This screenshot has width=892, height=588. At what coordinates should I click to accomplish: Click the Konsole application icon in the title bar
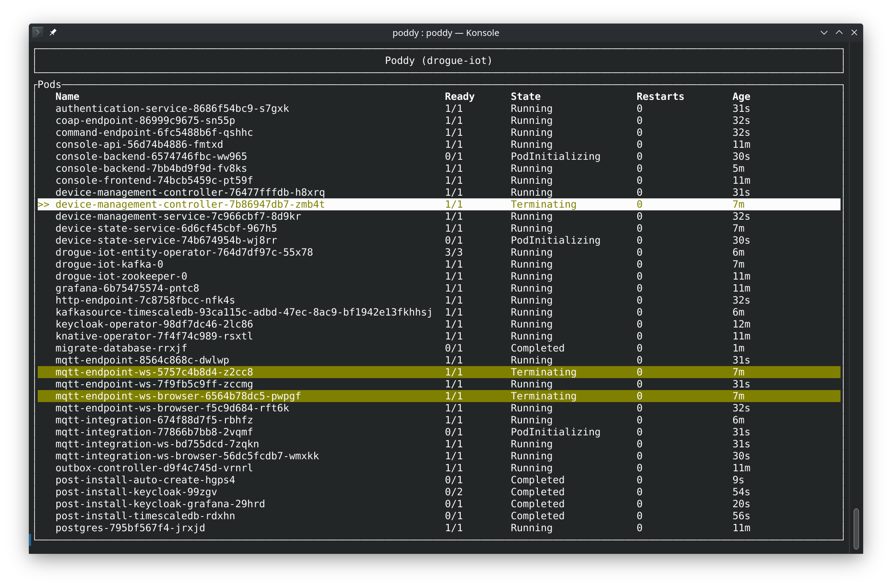[37, 32]
